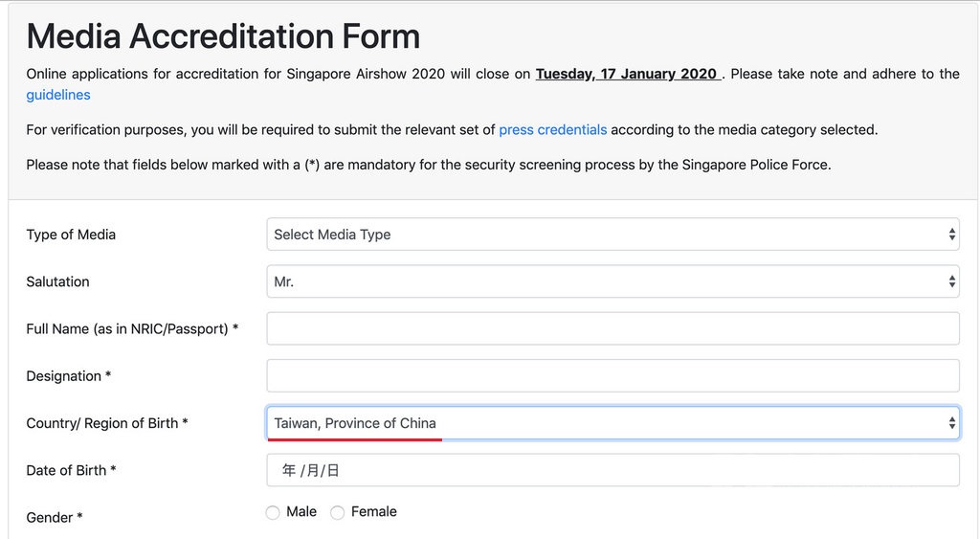Click the underlined Tuesday, 17 January 2020 deadline
This screenshot has height=539, width=980.
(x=627, y=74)
